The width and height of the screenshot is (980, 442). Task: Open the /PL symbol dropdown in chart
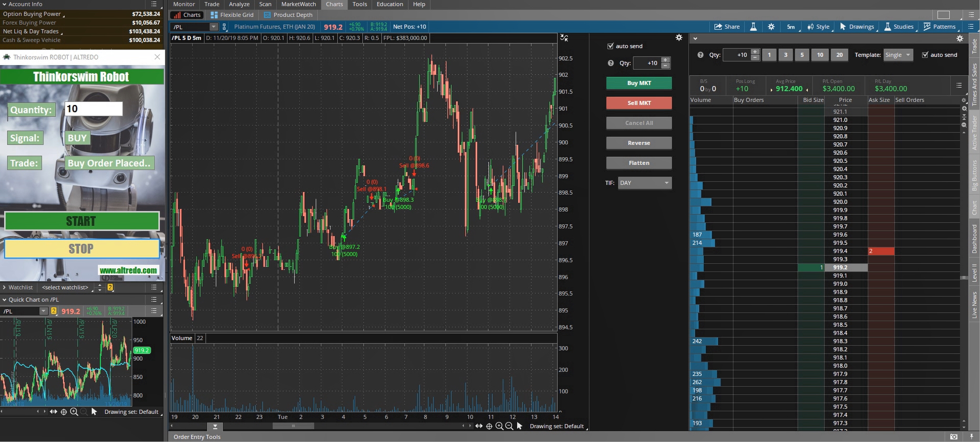213,27
